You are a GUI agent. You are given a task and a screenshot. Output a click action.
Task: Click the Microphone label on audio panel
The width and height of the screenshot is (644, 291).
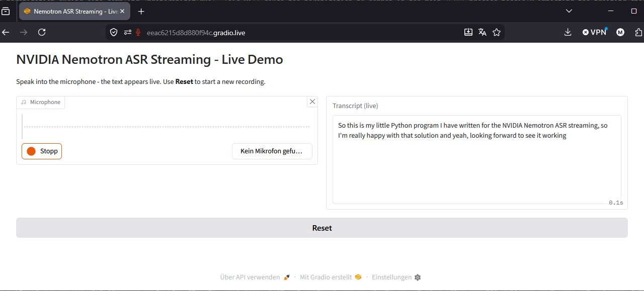pyautogui.click(x=41, y=102)
